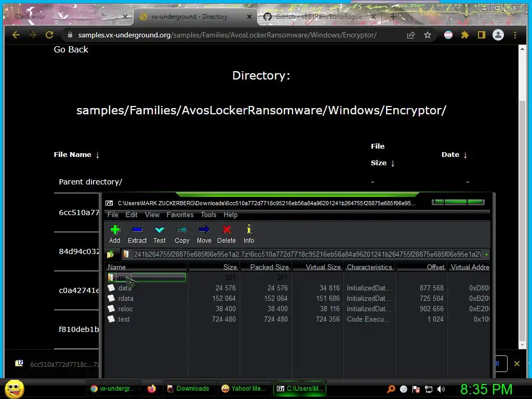532x399 pixels.
Task: Open the Parent directory/ link
Action: click(x=90, y=182)
